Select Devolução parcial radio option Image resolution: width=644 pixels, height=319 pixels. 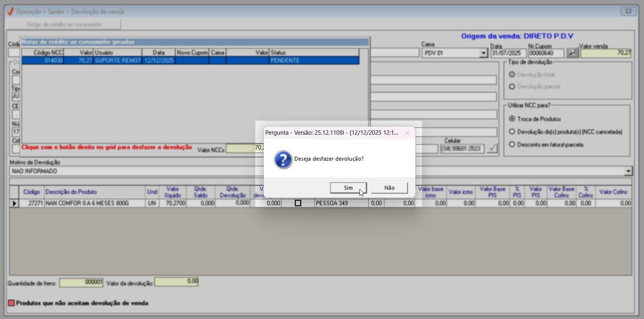(x=512, y=87)
